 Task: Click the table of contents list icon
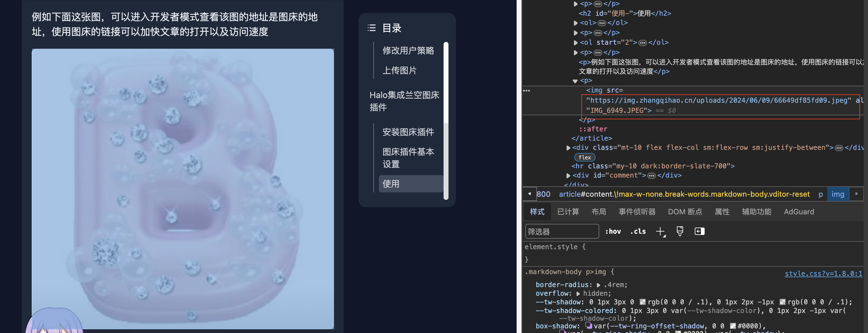[371, 28]
